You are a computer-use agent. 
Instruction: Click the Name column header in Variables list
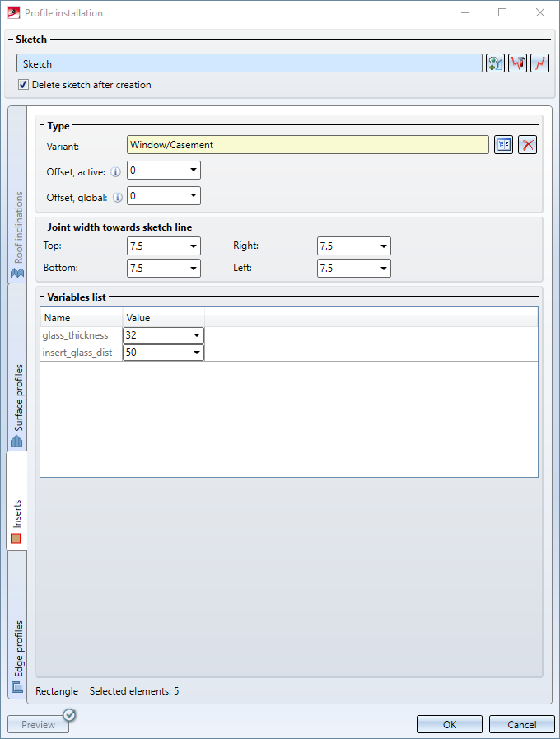pos(82,318)
